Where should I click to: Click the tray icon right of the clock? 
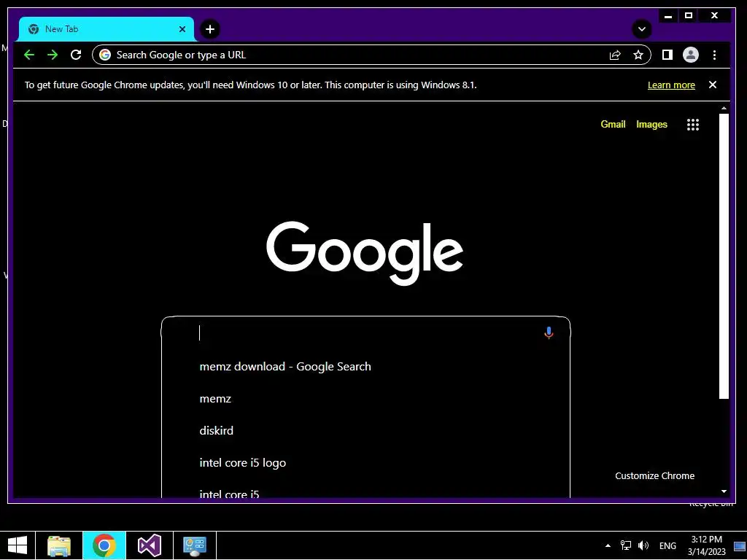pos(740,546)
